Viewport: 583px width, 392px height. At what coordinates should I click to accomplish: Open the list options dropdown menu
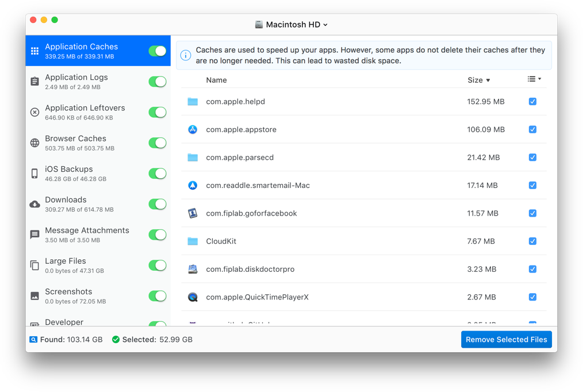534,79
